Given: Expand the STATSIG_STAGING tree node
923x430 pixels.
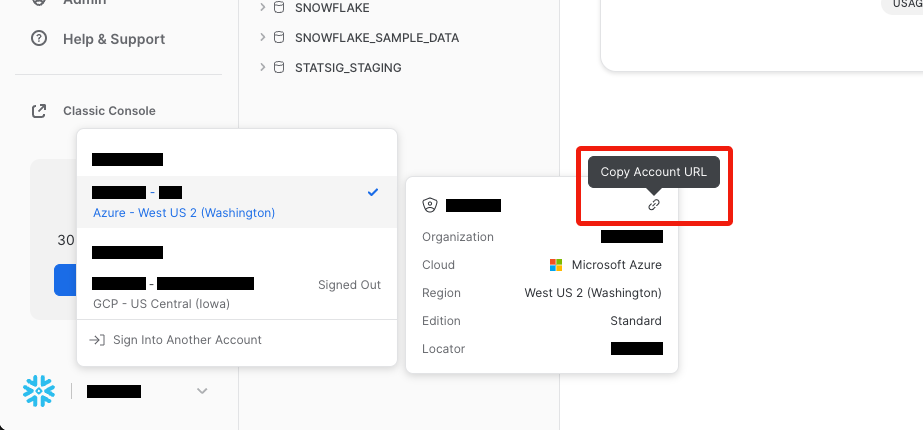Looking at the screenshot, I should 263,67.
